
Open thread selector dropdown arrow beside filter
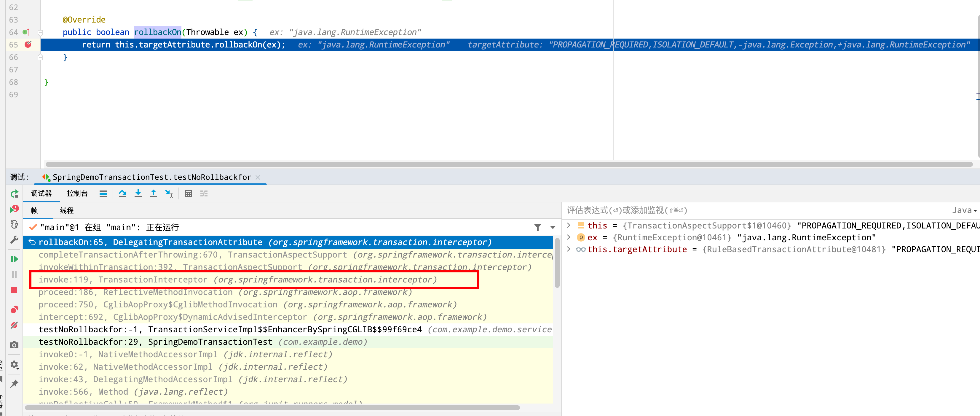pos(553,227)
